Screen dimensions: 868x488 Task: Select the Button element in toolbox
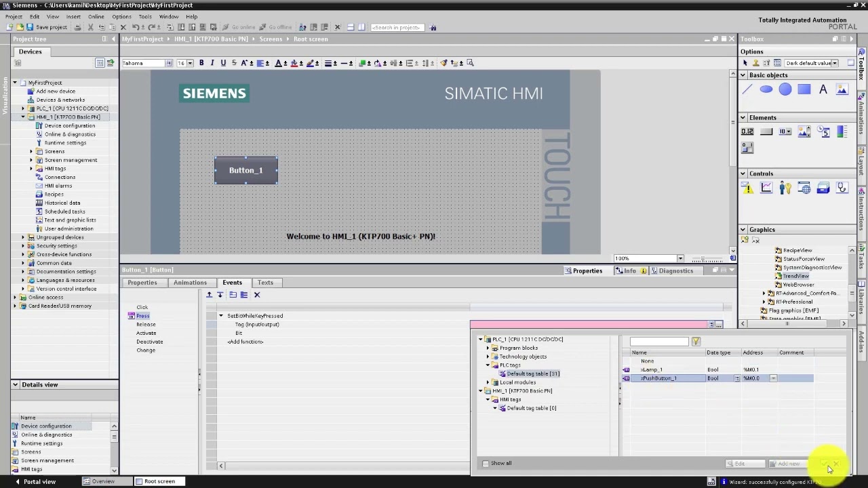point(766,132)
